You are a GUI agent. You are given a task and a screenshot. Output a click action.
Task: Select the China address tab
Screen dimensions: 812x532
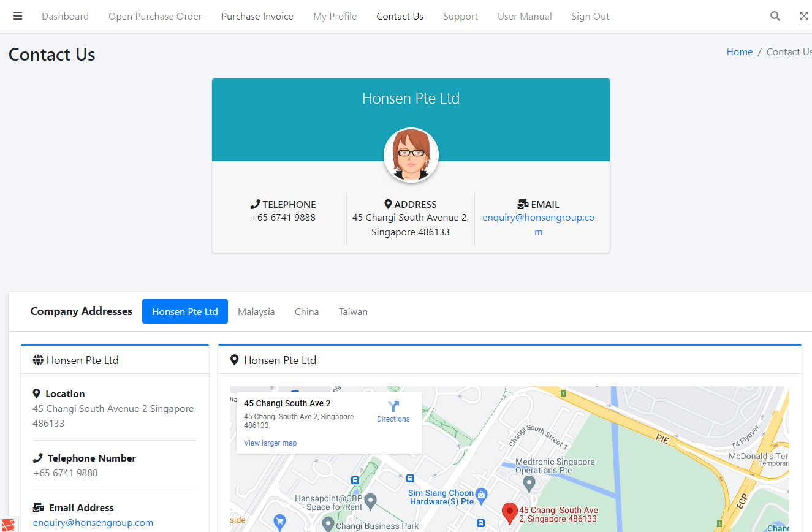(x=306, y=311)
